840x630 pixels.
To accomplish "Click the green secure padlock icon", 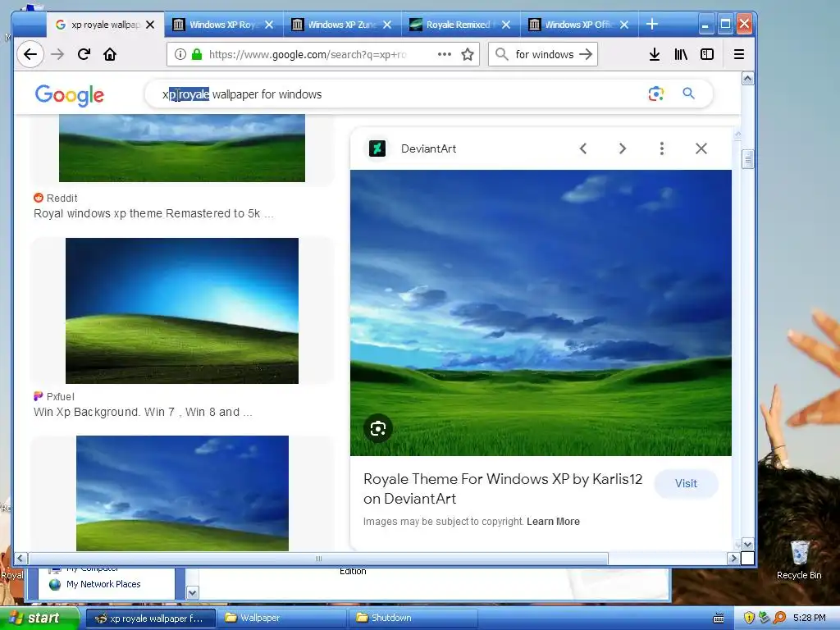I will pyautogui.click(x=197, y=54).
